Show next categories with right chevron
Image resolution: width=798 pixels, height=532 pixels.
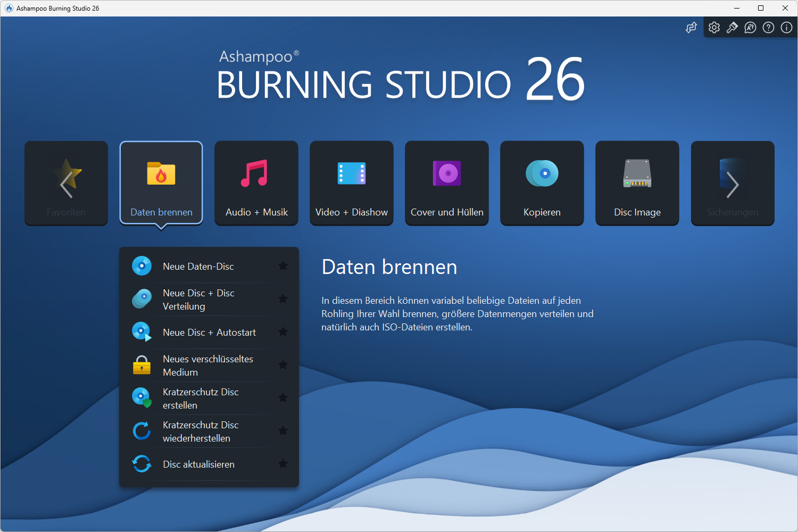(733, 185)
